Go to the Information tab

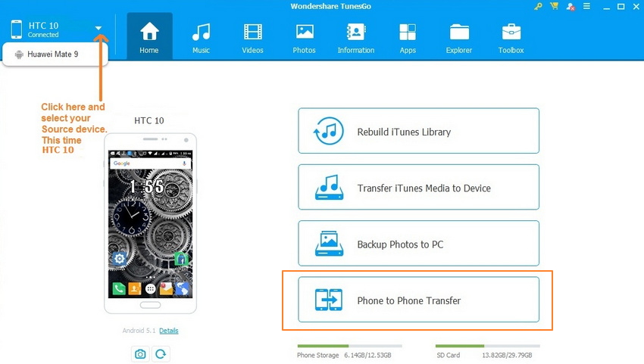click(x=356, y=37)
